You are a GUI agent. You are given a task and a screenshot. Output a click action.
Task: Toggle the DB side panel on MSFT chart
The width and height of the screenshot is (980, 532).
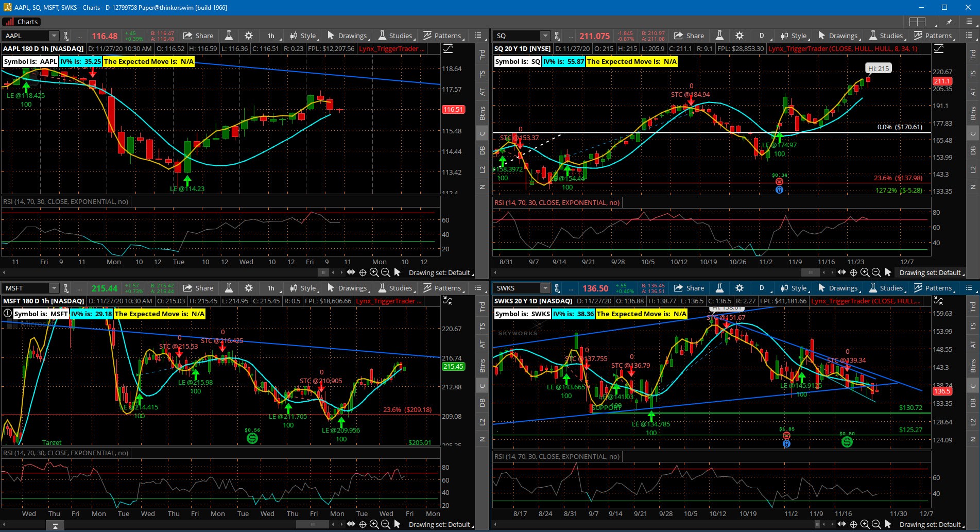pos(483,403)
